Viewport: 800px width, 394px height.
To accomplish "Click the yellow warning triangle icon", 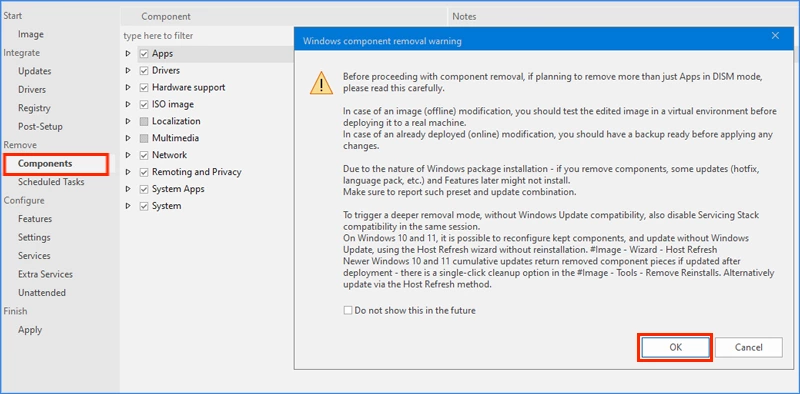I will pos(321,83).
